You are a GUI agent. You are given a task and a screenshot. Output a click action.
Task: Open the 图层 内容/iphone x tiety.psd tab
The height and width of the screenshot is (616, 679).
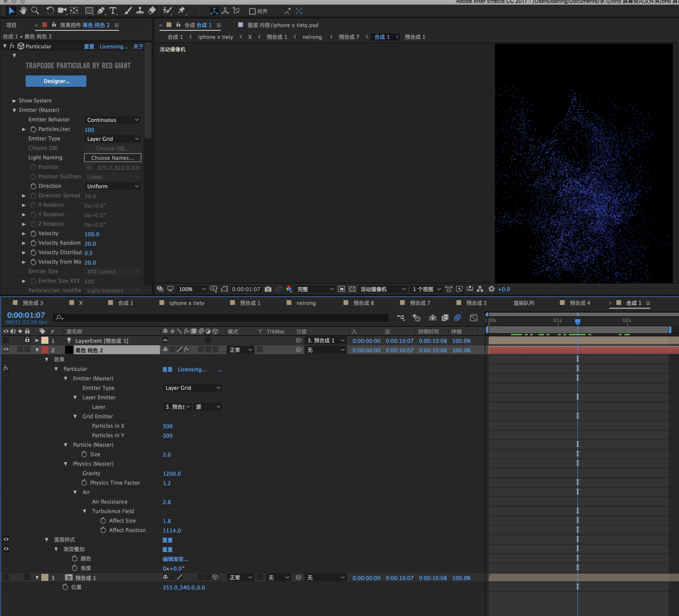click(x=282, y=25)
